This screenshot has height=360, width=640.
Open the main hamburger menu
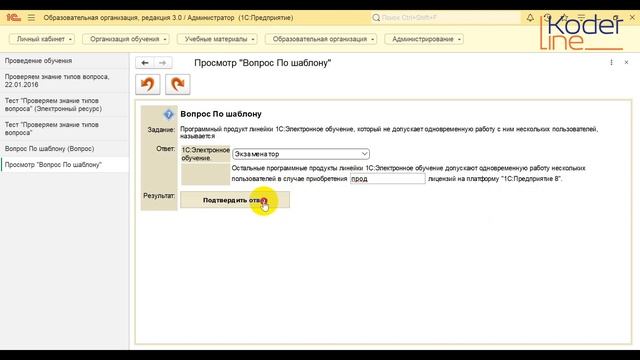(31, 18)
